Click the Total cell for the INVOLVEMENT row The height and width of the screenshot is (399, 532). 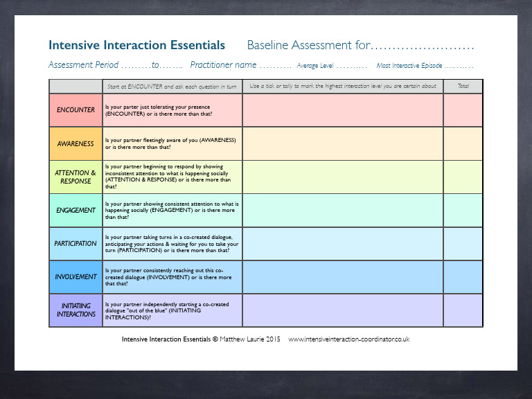463,277
